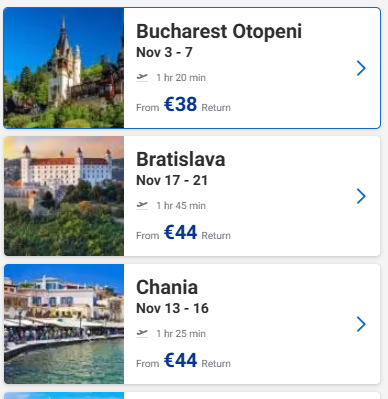
Task: Click the Chania €44 return price
Action: [x=180, y=360]
